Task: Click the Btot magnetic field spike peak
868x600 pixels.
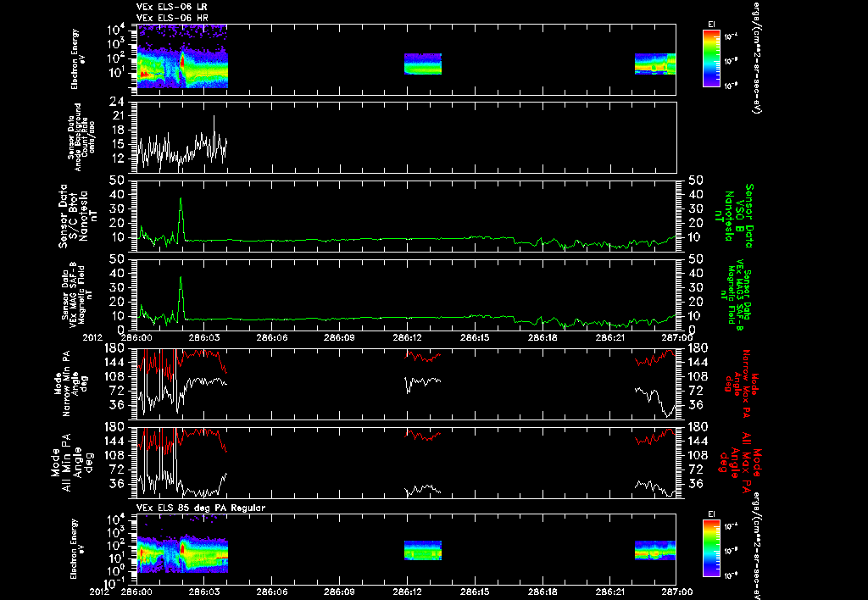Action: [x=181, y=198]
